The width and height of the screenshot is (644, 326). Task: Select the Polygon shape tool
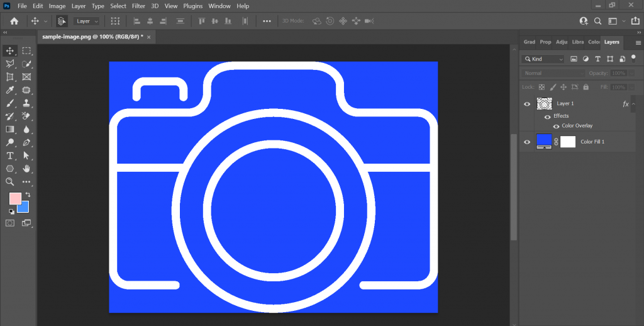point(10,169)
